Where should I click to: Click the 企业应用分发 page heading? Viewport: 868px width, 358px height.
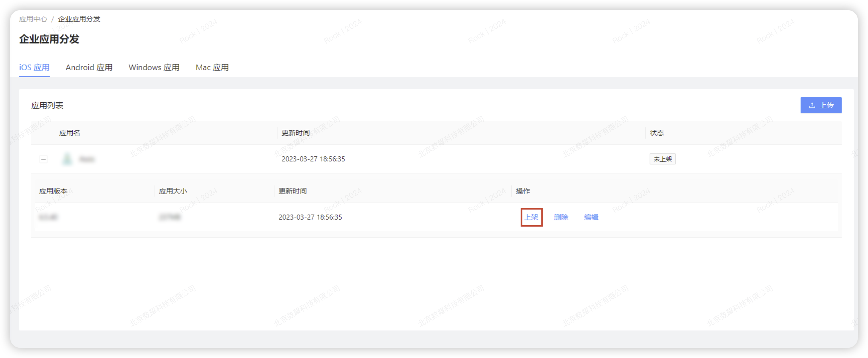pos(49,39)
